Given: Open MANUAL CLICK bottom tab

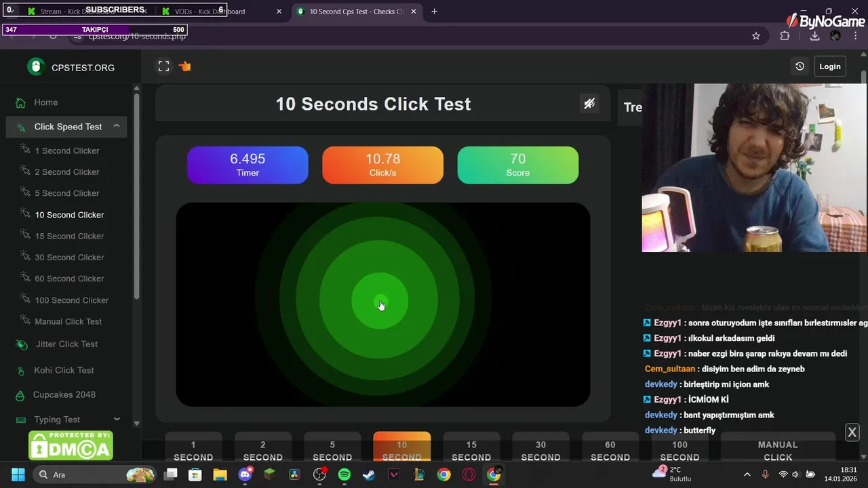Looking at the screenshot, I should click(x=778, y=447).
